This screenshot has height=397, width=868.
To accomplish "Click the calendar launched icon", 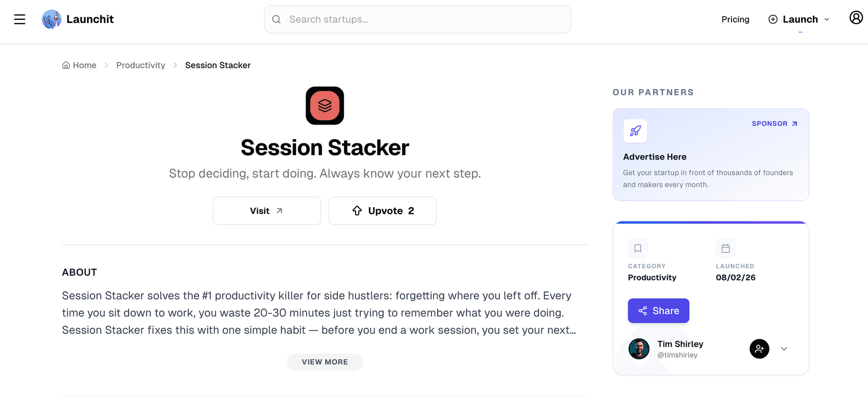I will (x=726, y=248).
